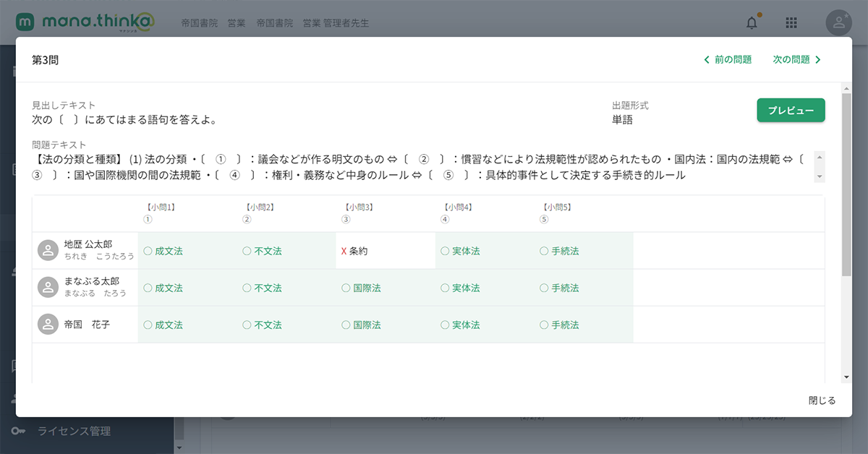Open the apps grid menu icon
This screenshot has height=454, width=868.
click(x=791, y=23)
